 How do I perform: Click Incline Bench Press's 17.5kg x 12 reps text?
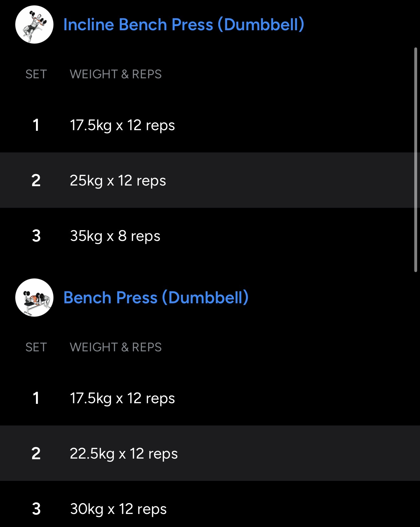point(122,125)
